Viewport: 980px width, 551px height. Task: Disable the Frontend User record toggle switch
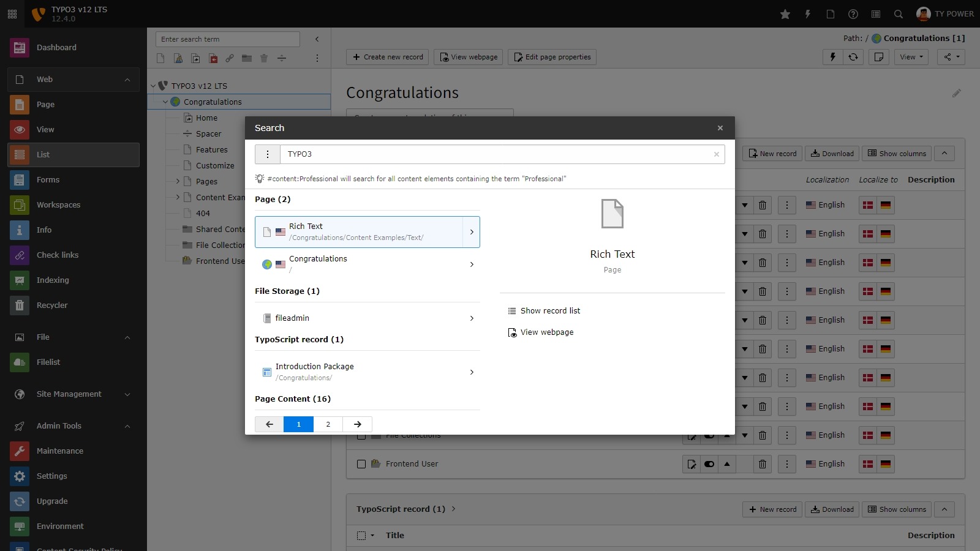click(709, 464)
